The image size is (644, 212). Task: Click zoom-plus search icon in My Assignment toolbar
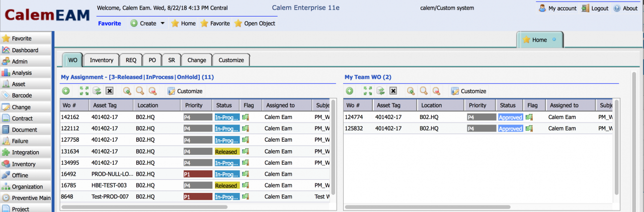[x=127, y=91]
